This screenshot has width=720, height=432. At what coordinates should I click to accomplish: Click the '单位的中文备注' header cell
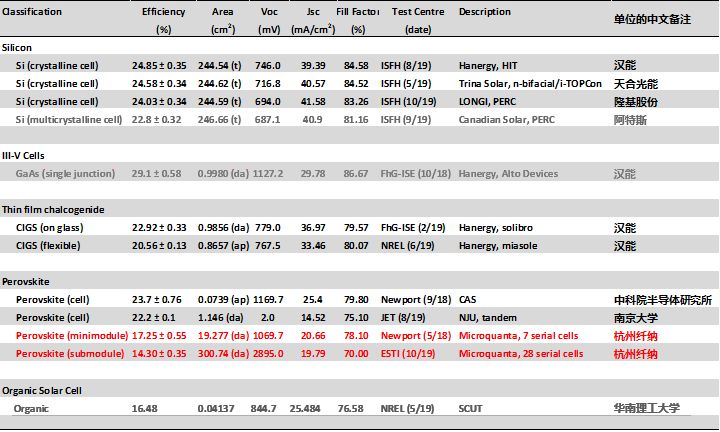[x=652, y=19]
